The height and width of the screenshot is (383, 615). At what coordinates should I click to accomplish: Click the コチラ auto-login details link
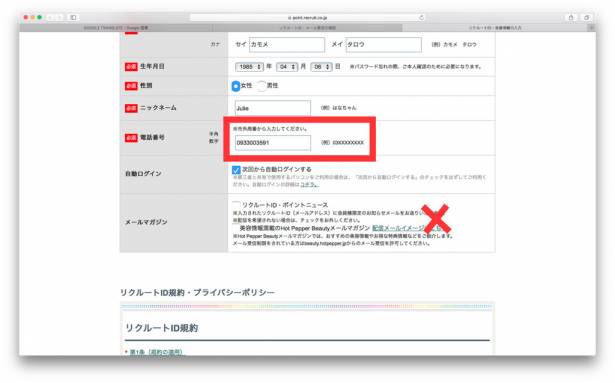tap(309, 184)
